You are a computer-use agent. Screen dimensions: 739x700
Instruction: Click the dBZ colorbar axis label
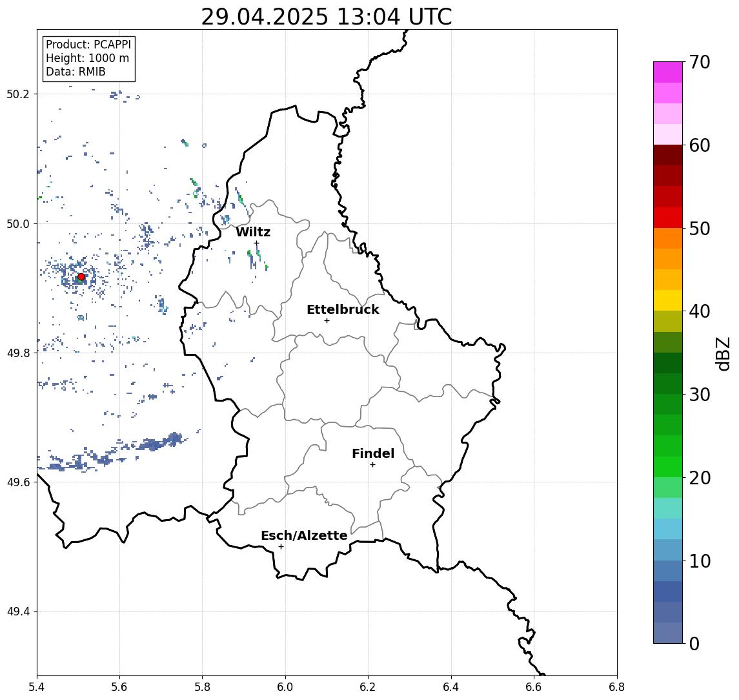722,353
